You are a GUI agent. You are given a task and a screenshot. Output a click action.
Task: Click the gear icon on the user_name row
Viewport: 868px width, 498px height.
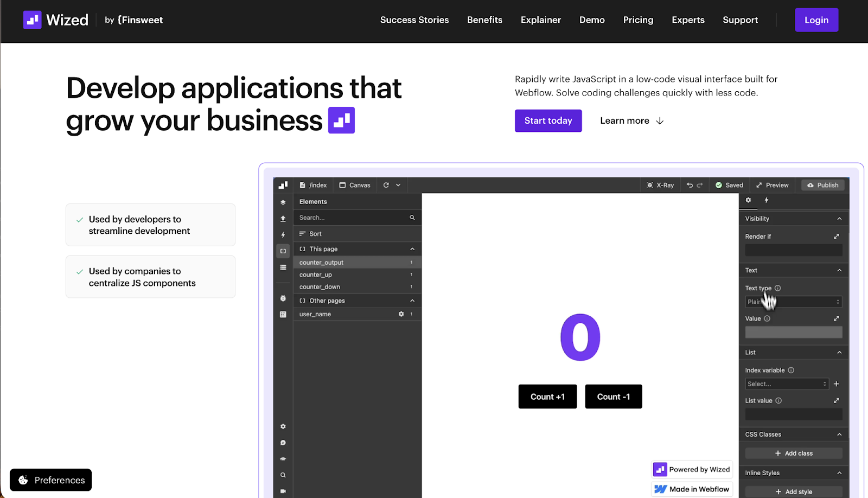[x=401, y=314]
